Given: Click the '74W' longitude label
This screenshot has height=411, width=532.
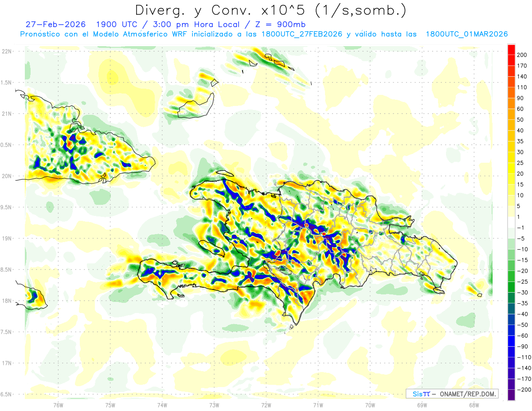Looking at the screenshot, I should (162, 405).
